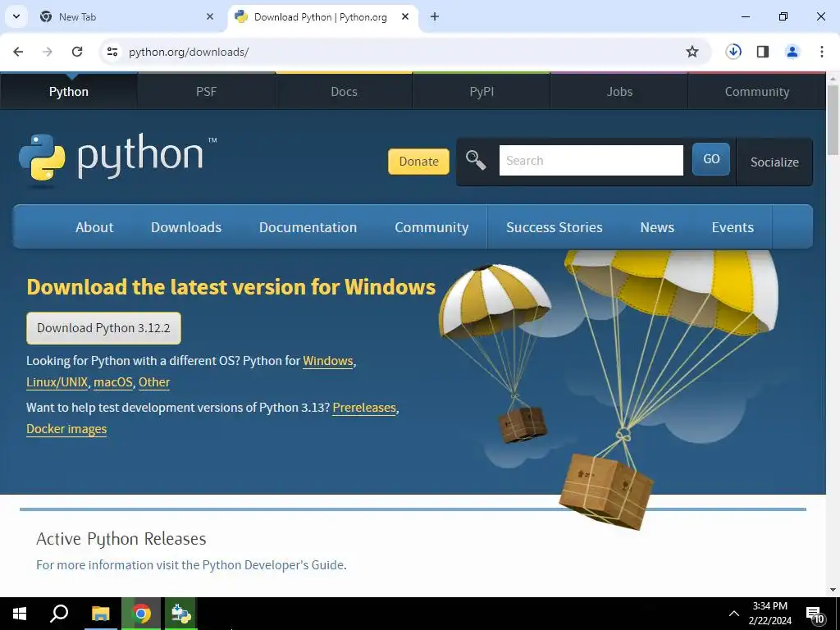Select the Python top-bar tab

(x=69, y=92)
